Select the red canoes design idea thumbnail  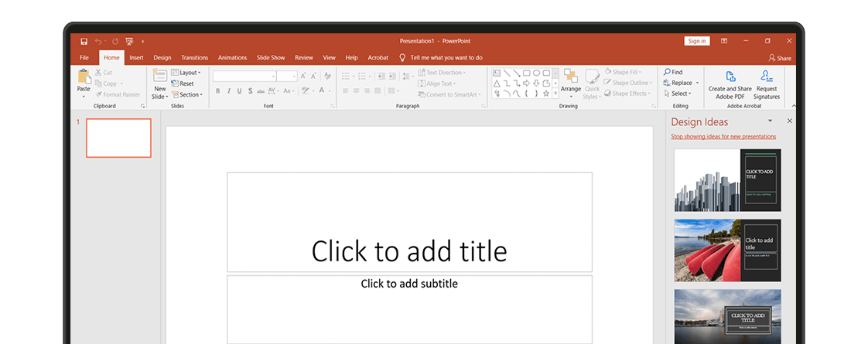point(727,250)
